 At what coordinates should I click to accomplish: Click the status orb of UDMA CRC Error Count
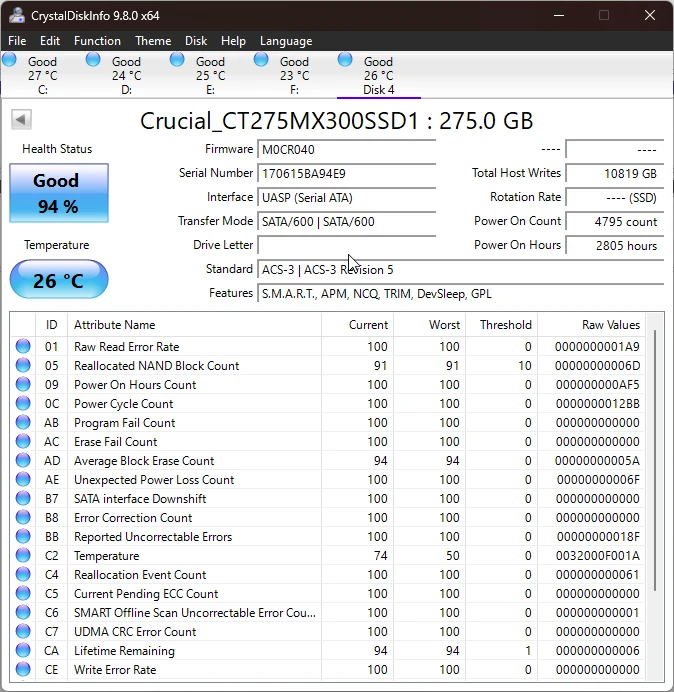click(23, 631)
